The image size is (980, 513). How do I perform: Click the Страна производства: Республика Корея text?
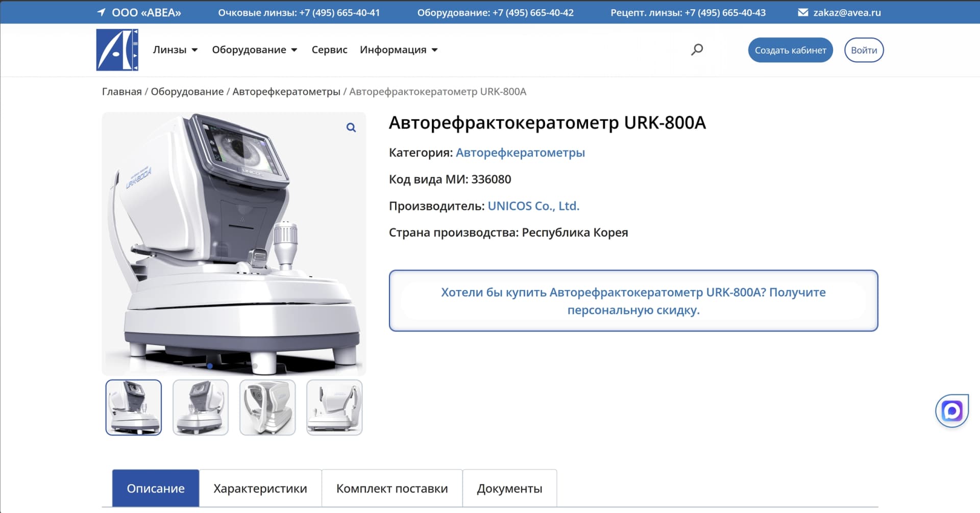[508, 232]
